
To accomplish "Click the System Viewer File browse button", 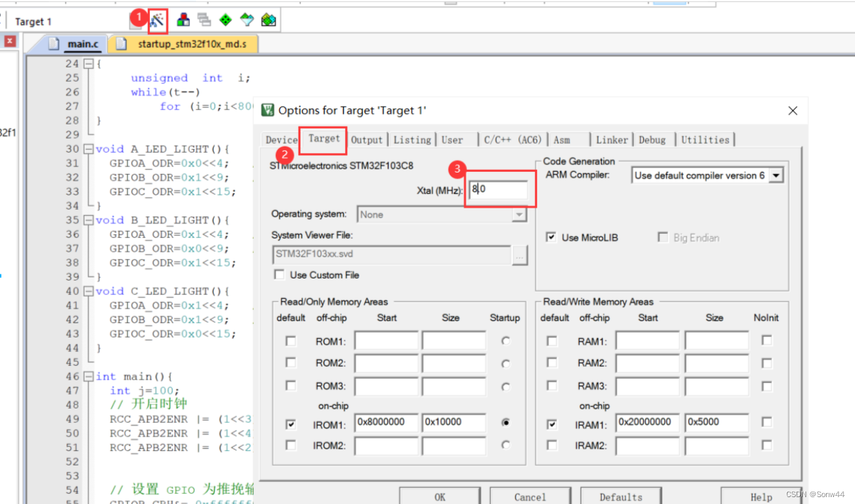I will click(x=521, y=254).
